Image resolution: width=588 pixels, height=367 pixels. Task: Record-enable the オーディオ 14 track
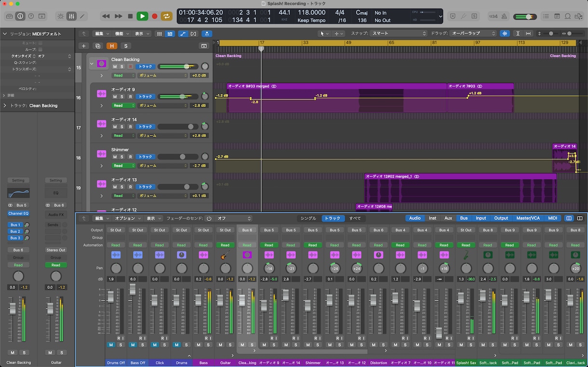click(130, 127)
